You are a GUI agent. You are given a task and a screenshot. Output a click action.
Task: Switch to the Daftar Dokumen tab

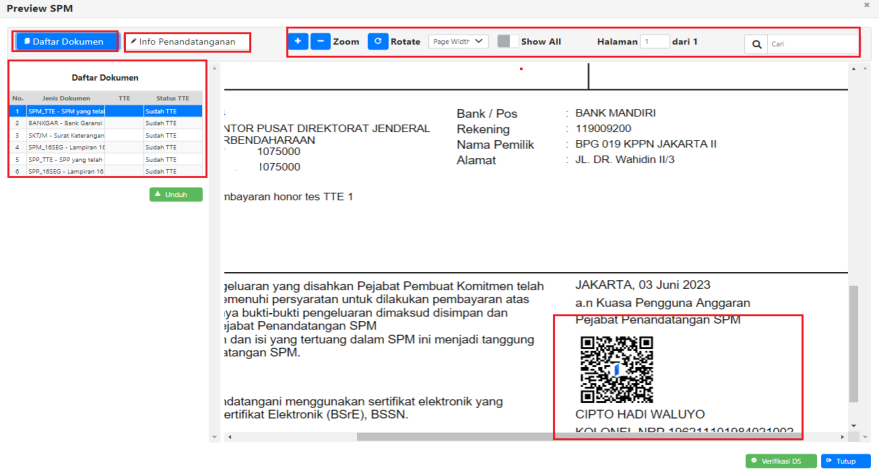point(65,42)
